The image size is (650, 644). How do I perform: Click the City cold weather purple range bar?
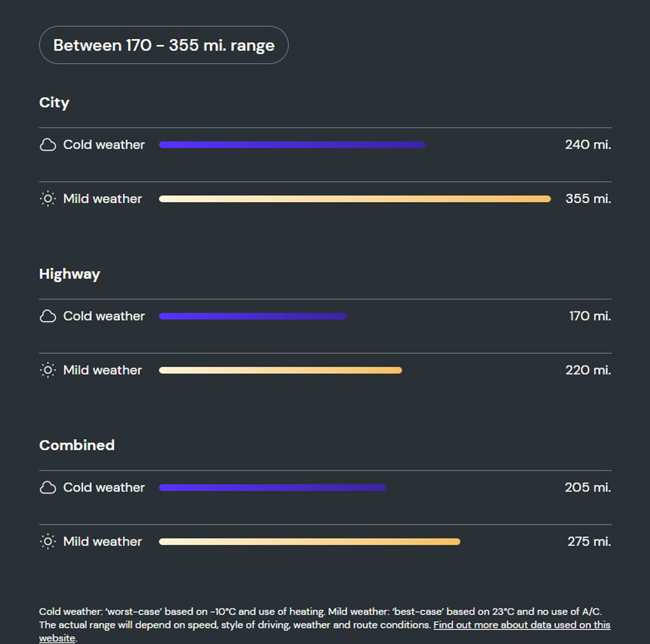(x=292, y=144)
